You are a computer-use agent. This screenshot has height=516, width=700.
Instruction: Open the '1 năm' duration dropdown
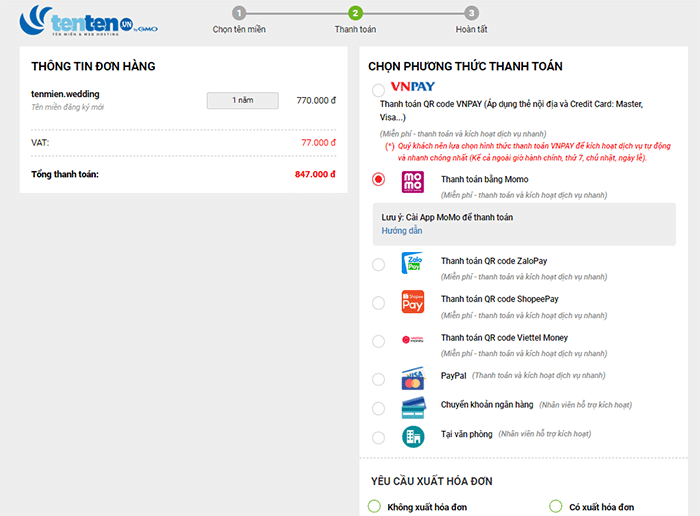click(242, 100)
